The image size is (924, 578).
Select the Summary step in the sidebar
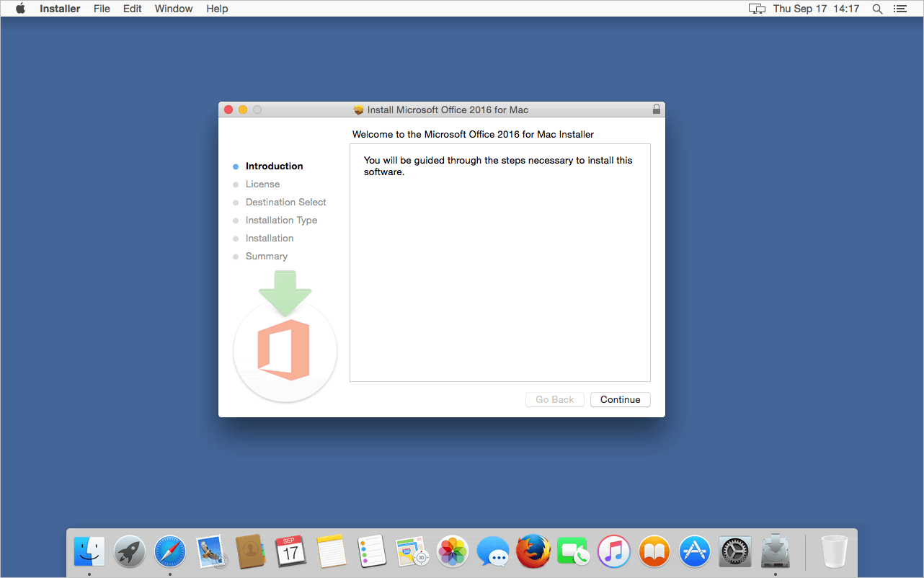[266, 256]
